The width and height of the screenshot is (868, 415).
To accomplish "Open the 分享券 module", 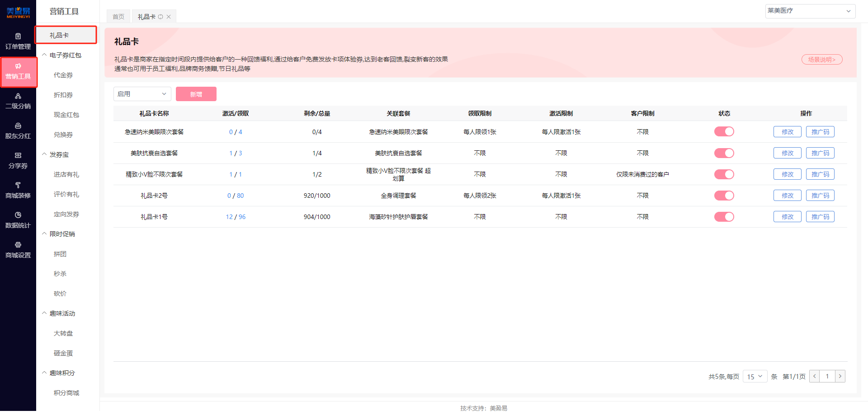I will click(18, 161).
